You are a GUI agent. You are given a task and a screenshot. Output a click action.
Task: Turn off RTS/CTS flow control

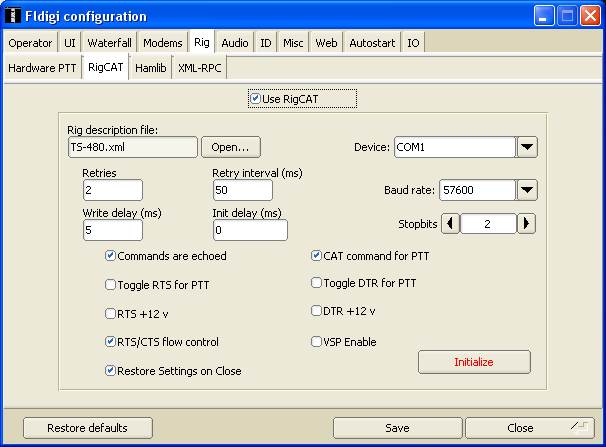tap(111, 342)
